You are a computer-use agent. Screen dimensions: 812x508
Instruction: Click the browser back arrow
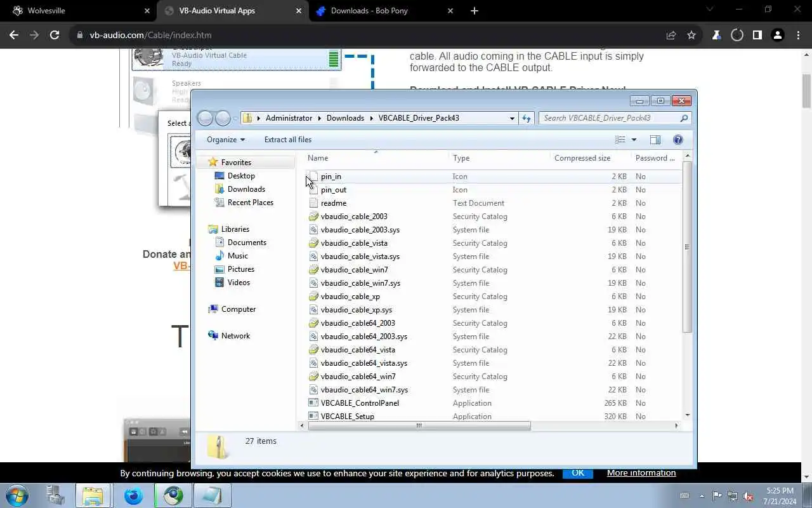click(x=14, y=36)
